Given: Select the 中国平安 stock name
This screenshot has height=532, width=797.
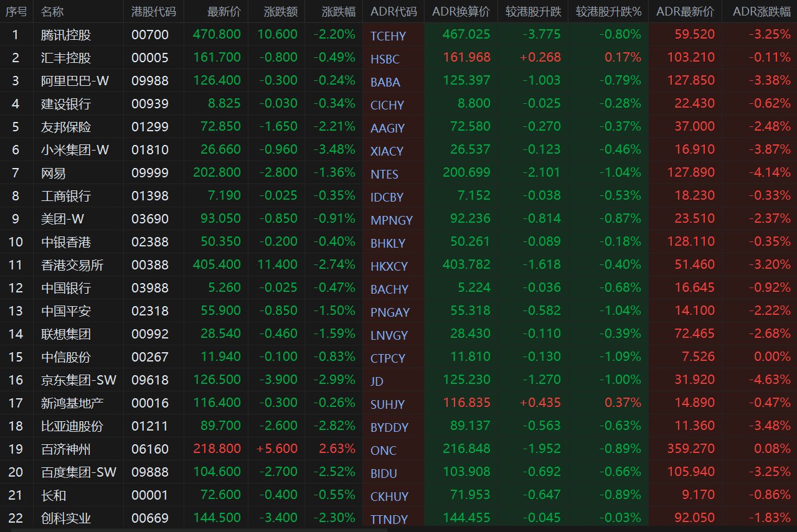Looking at the screenshot, I should pyautogui.click(x=66, y=310).
